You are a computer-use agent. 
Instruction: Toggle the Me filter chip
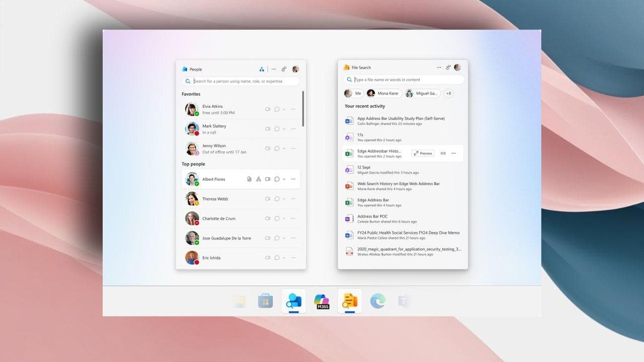pyautogui.click(x=353, y=94)
